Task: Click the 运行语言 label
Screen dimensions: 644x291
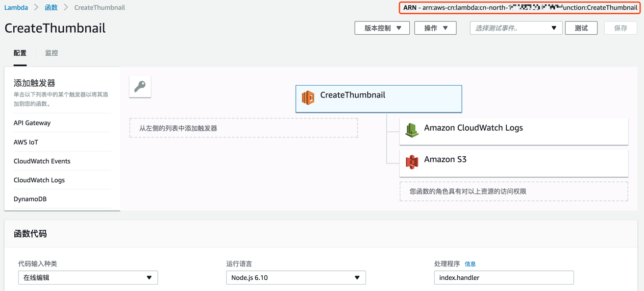Action: (239, 264)
